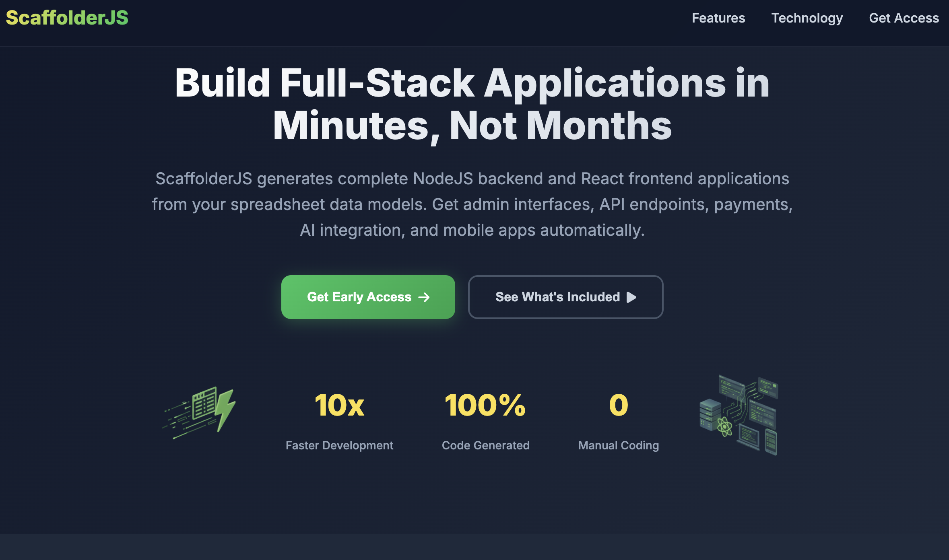Click the code window panel in tech illustration
The width and height of the screenshot is (949, 560).
coord(732,385)
